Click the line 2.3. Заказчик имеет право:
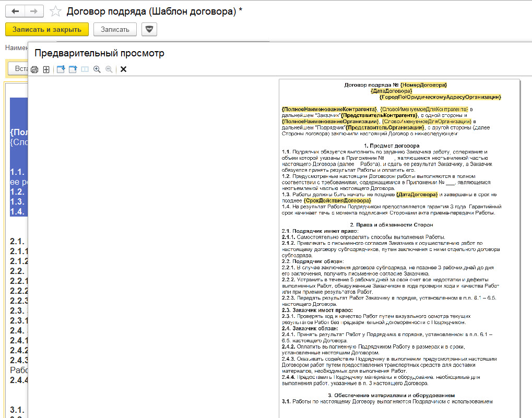This screenshot has height=418, width=532. [x=317, y=310]
